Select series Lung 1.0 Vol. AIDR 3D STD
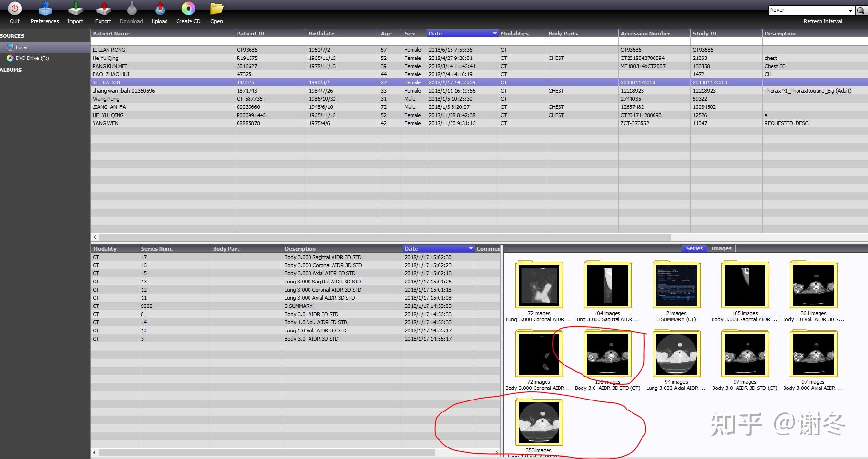 tap(296, 330)
